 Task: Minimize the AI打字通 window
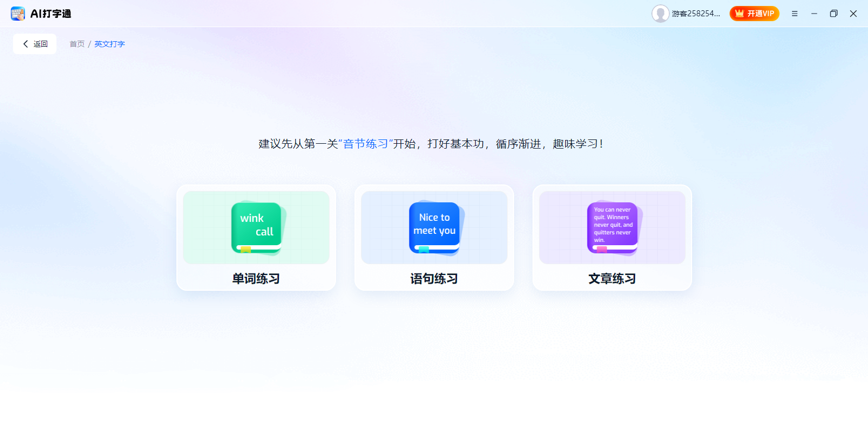[x=814, y=14]
